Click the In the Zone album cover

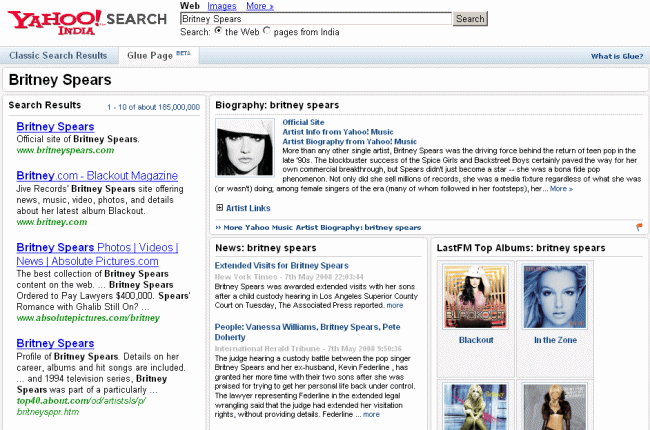pyautogui.click(x=555, y=297)
